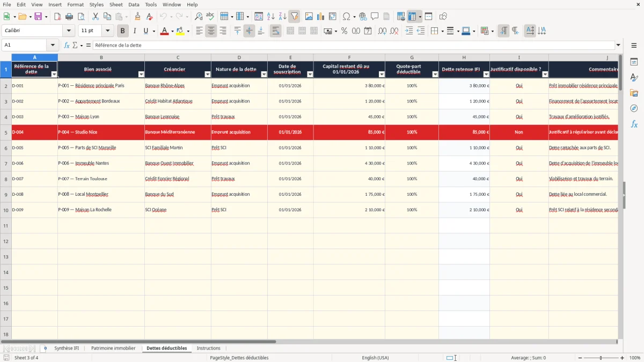Switch to the Patrimoine immobilier sheet tab

(113, 349)
